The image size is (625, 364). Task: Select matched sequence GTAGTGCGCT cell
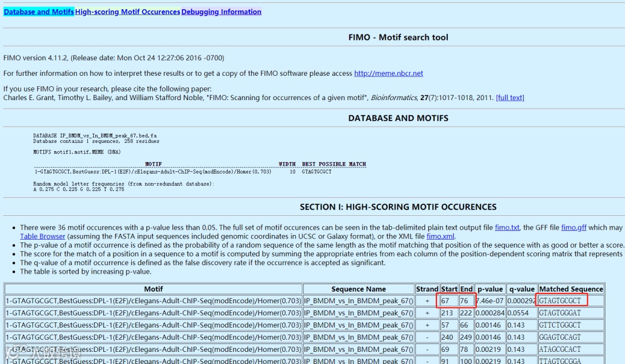pyautogui.click(x=571, y=300)
